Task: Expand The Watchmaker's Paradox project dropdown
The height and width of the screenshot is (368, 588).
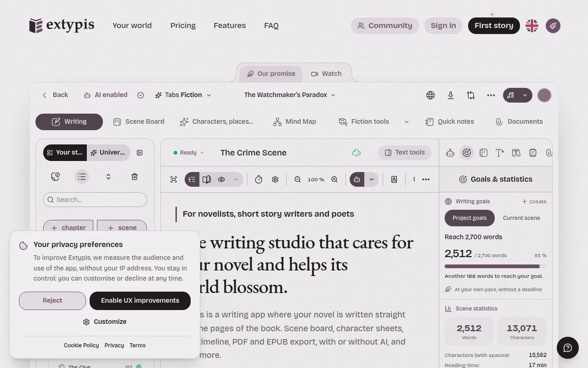Action: tap(290, 95)
